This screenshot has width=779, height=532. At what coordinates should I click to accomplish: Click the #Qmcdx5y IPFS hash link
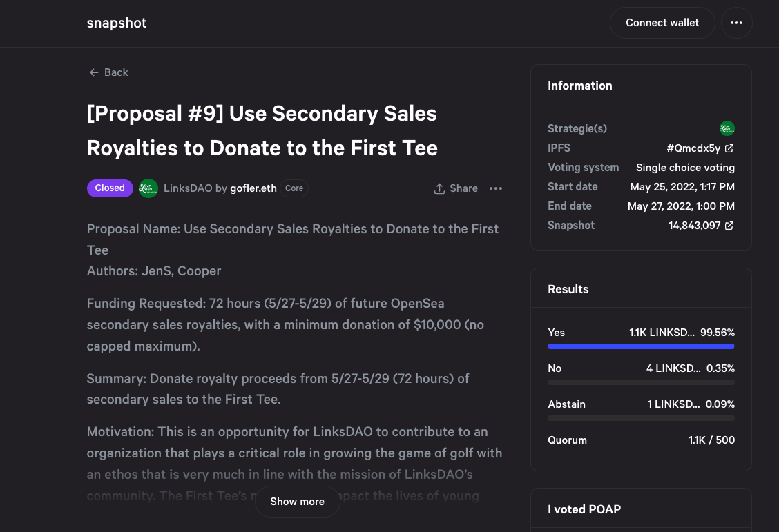pyautogui.click(x=693, y=148)
